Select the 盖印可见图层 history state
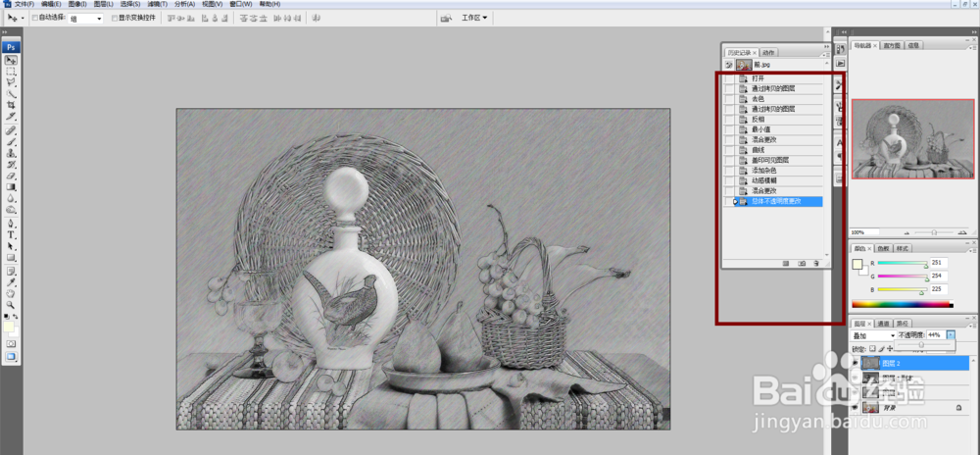980x455 pixels. point(779,160)
